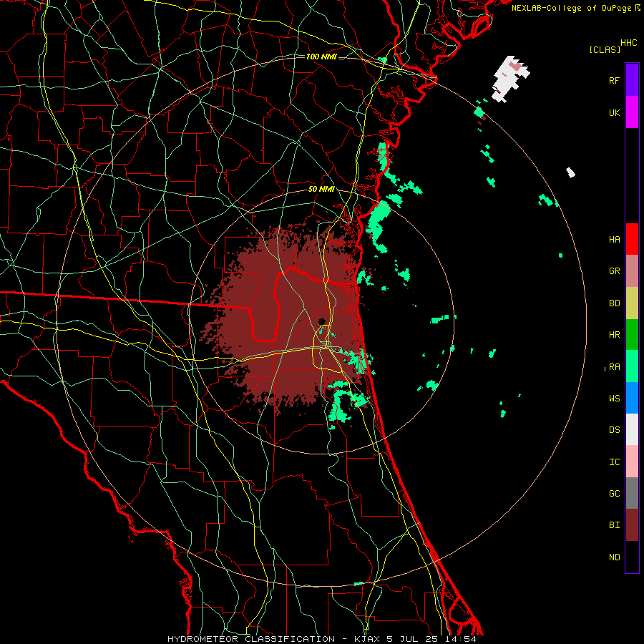The height and width of the screenshot is (644, 644).
Task: Click the ND legend label
Action: pyautogui.click(x=614, y=557)
